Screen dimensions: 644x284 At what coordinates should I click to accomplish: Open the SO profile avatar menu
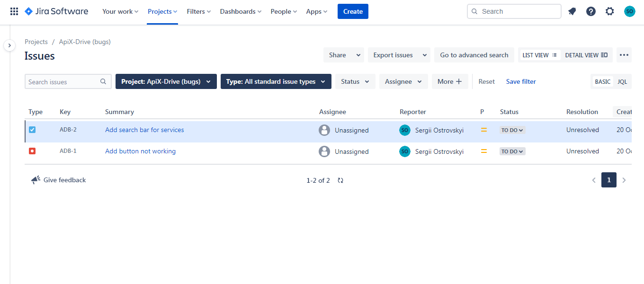629,11
